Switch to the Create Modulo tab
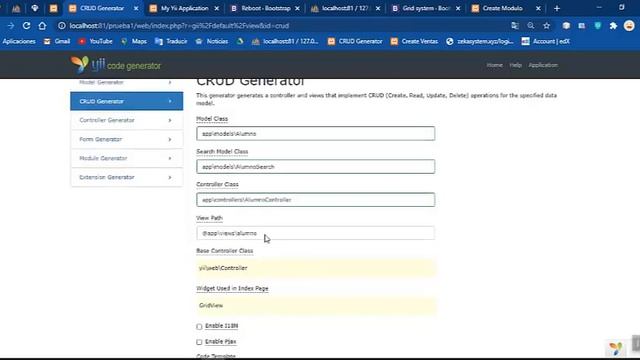640x360 pixels. coord(502,8)
